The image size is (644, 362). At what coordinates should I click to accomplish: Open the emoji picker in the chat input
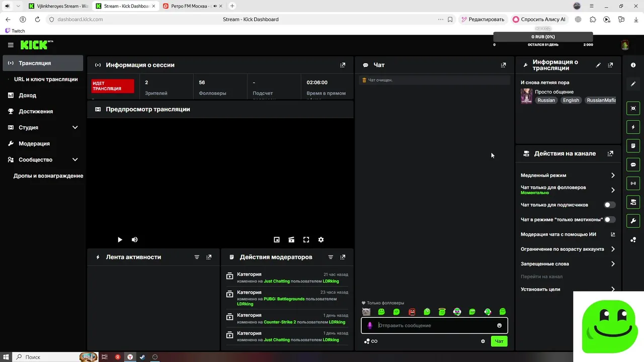[500, 325]
